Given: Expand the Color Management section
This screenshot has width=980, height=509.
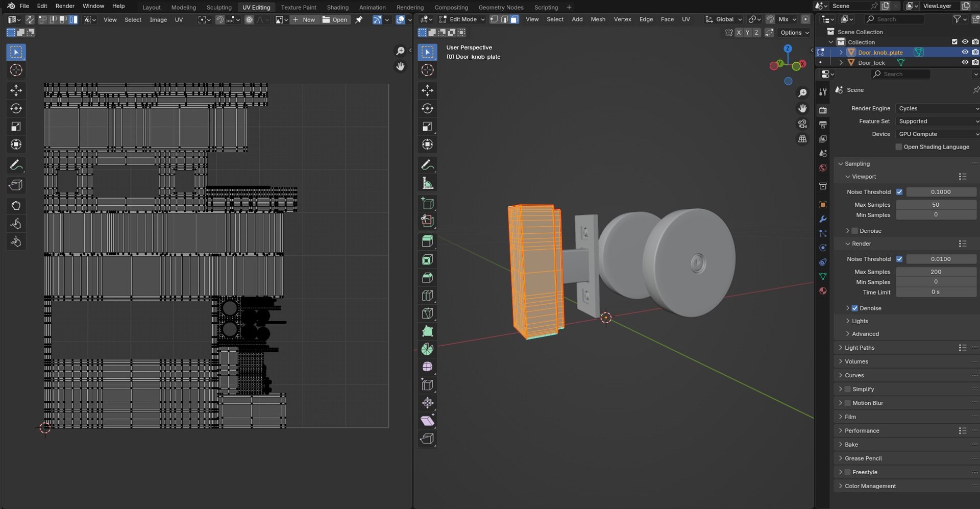Looking at the screenshot, I should click(870, 486).
